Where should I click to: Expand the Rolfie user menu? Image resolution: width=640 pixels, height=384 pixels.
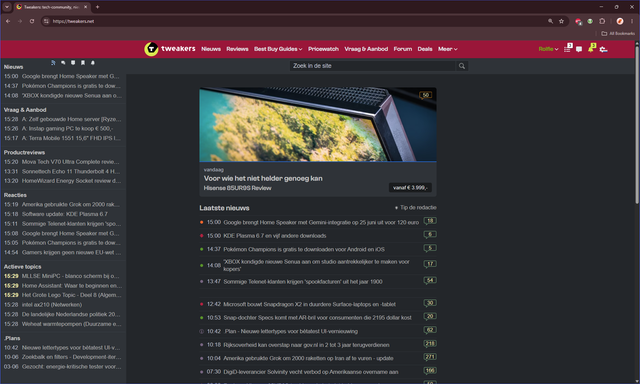click(x=548, y=49)
